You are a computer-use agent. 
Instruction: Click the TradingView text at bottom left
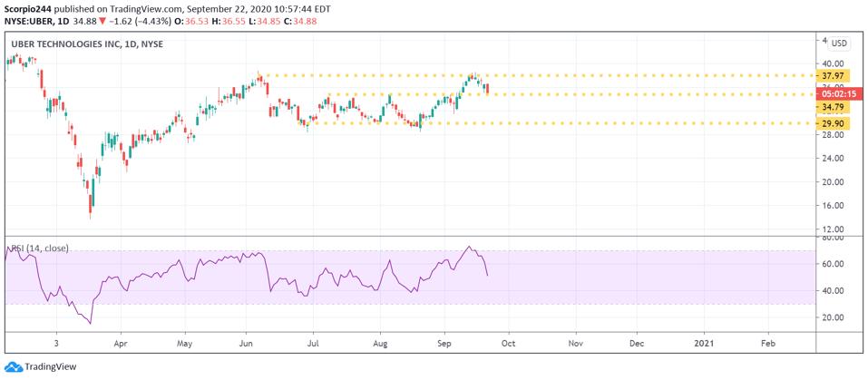[51, 366]
